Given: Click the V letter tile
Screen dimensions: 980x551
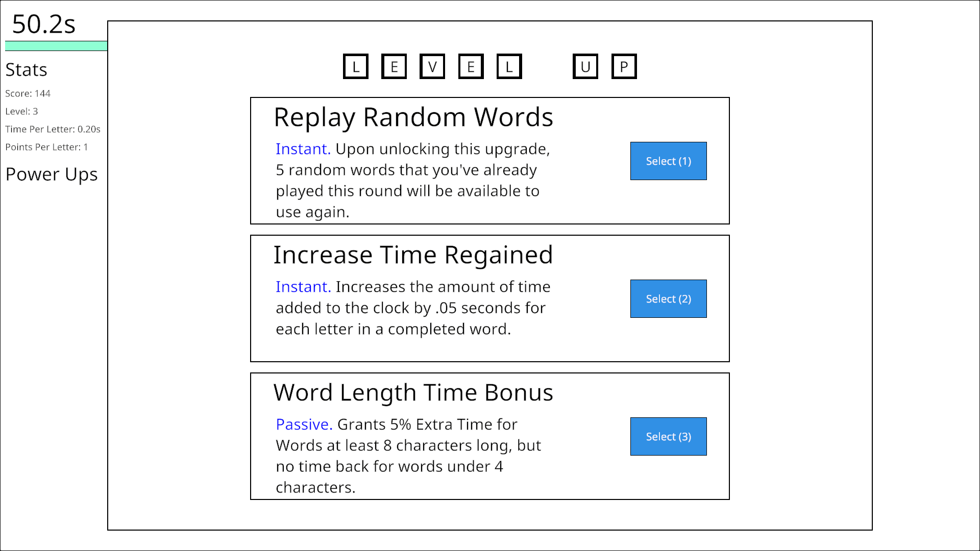Looking at the screenshot, I should (432, 67).
